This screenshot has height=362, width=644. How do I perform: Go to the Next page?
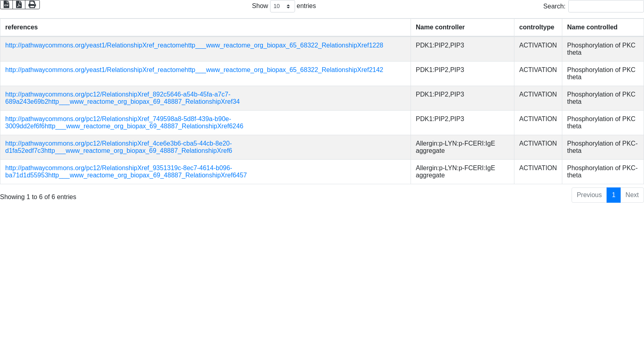632,195
